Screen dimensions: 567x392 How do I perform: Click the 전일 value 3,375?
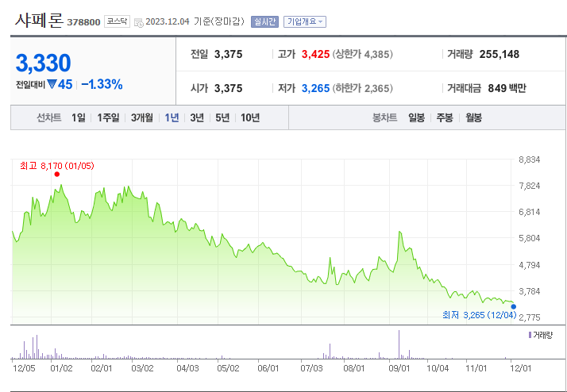click(228, 55)
